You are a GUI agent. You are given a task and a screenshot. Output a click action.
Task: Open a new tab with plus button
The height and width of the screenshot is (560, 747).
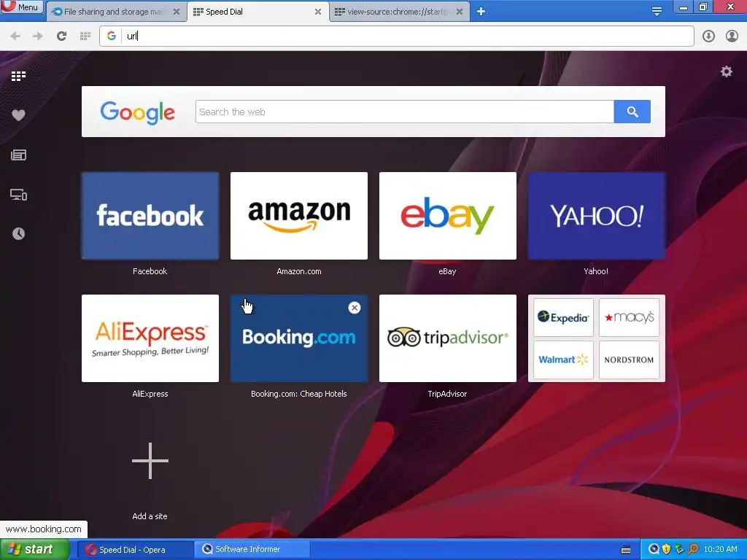pyautogui.click(x=481, y=12)
